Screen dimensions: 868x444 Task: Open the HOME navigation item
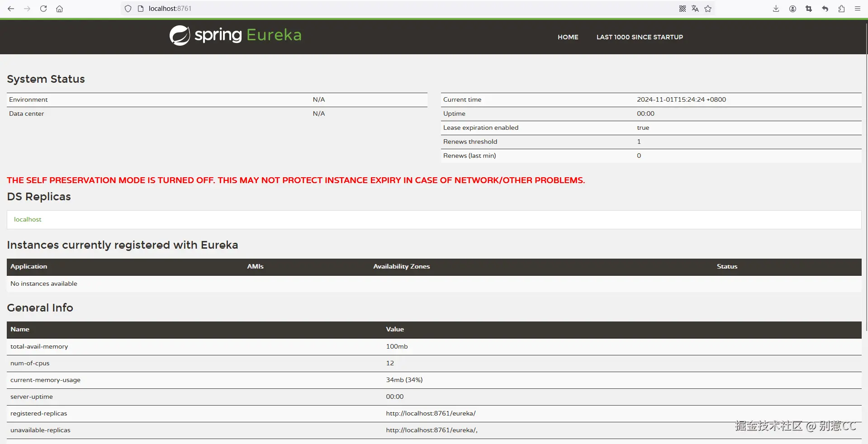coord(568,37)
